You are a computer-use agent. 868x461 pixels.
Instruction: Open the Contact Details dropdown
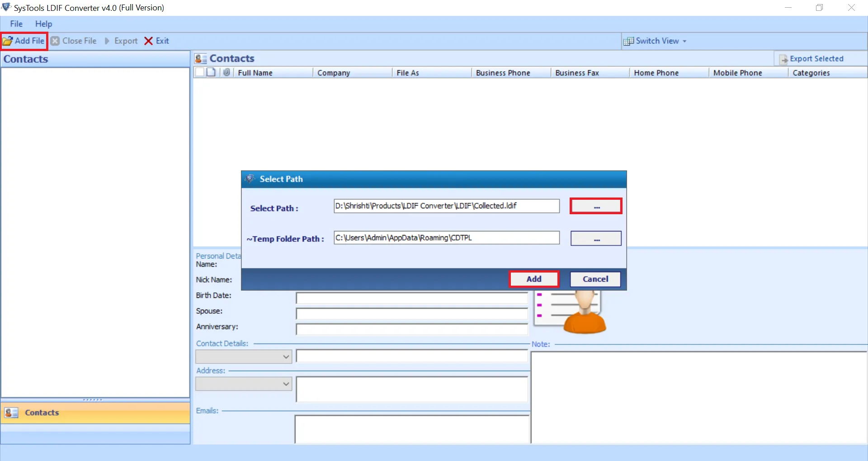244,357
